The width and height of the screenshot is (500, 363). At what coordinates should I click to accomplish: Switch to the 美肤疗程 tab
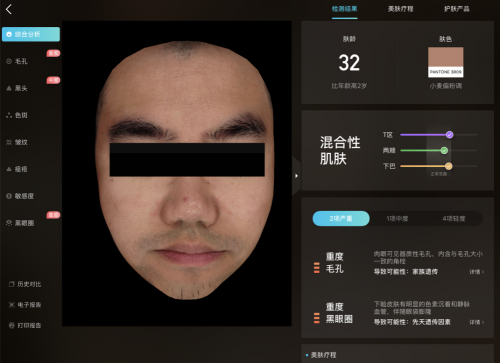click(400, 9)
